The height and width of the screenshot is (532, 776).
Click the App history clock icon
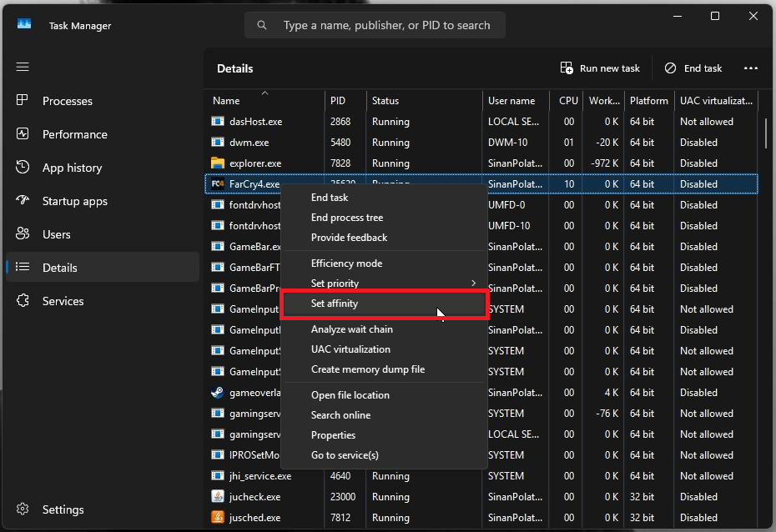point(23,167)
